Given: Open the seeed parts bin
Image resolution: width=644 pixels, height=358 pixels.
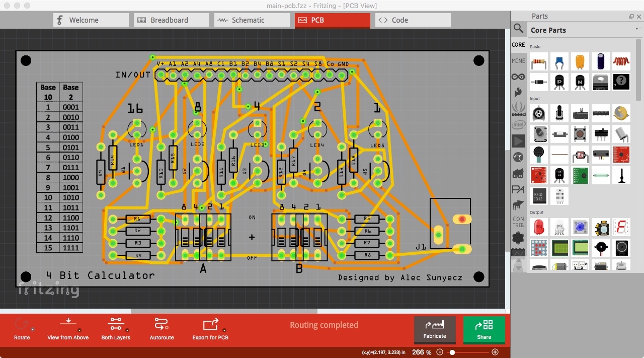Looking at the screenshot, I should point(518,109).
